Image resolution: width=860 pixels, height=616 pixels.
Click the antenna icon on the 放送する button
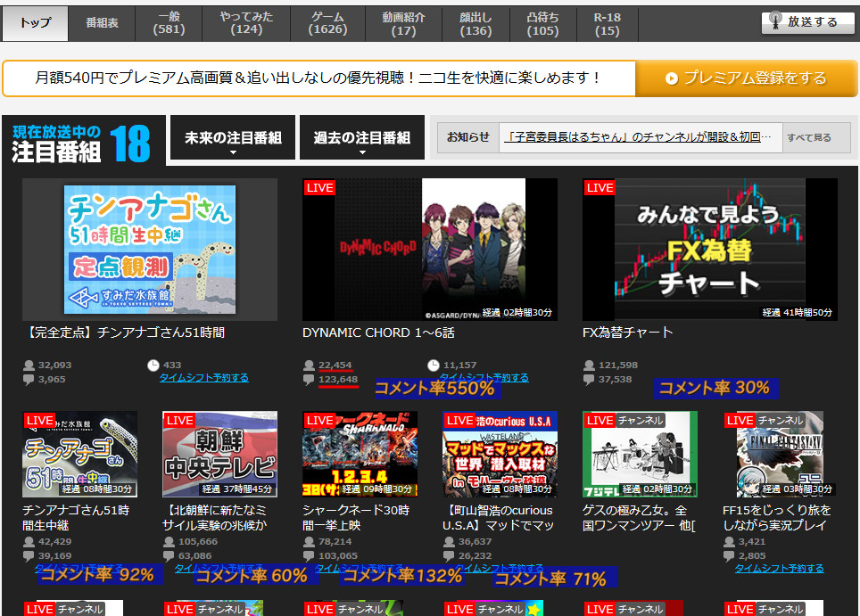[774, 21]
